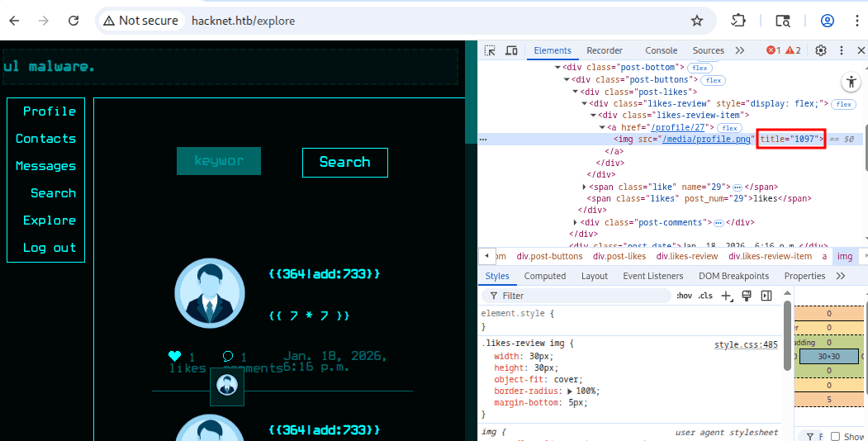Expand the span class="like" node
The width and height of the screenshot is (868, 441).
coord(586,187)
